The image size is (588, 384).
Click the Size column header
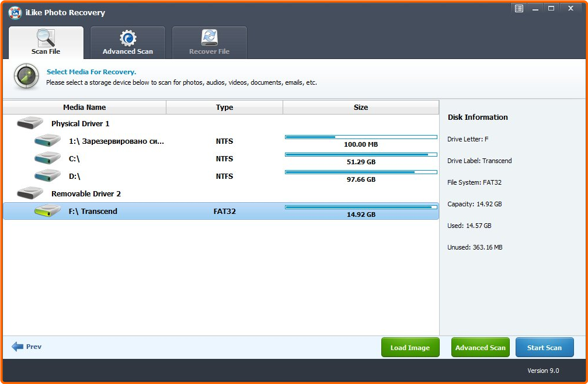pos(361,107)
